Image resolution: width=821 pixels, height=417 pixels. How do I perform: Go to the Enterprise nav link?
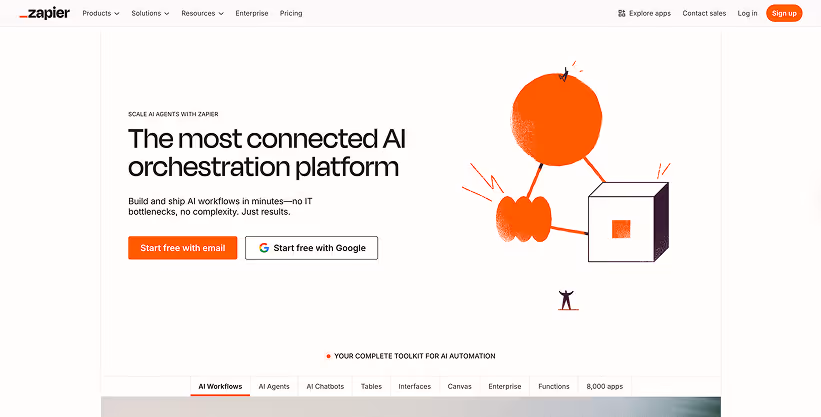[252, 13]
